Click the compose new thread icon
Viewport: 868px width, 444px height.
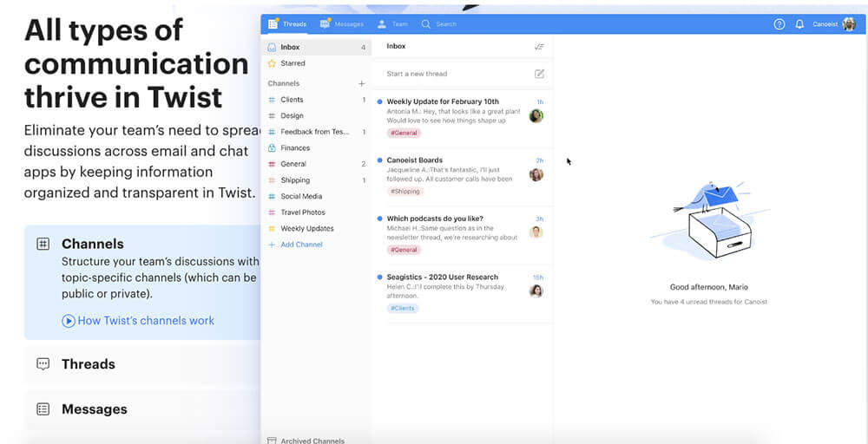pyautogui.click(x=539, y=74)
